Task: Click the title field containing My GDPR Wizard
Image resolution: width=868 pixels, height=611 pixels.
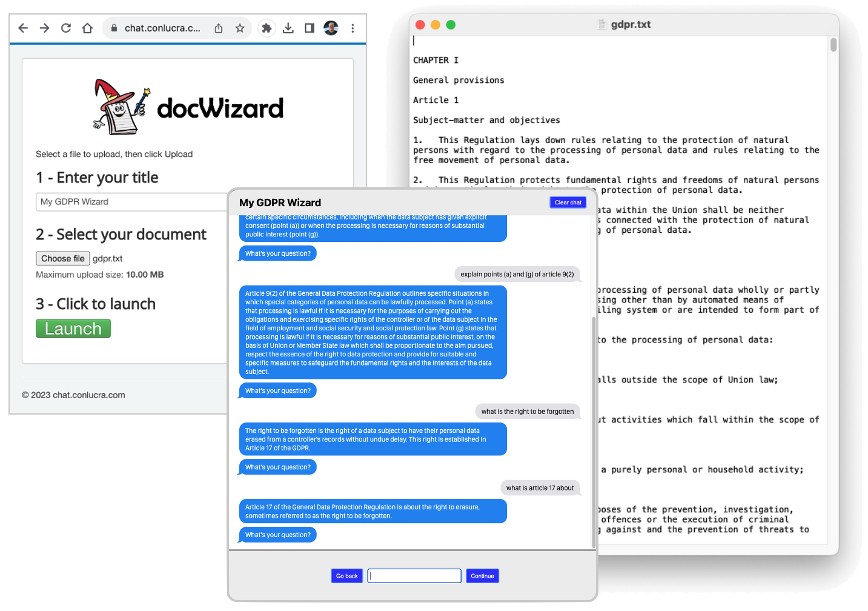Action: [130, 202]
